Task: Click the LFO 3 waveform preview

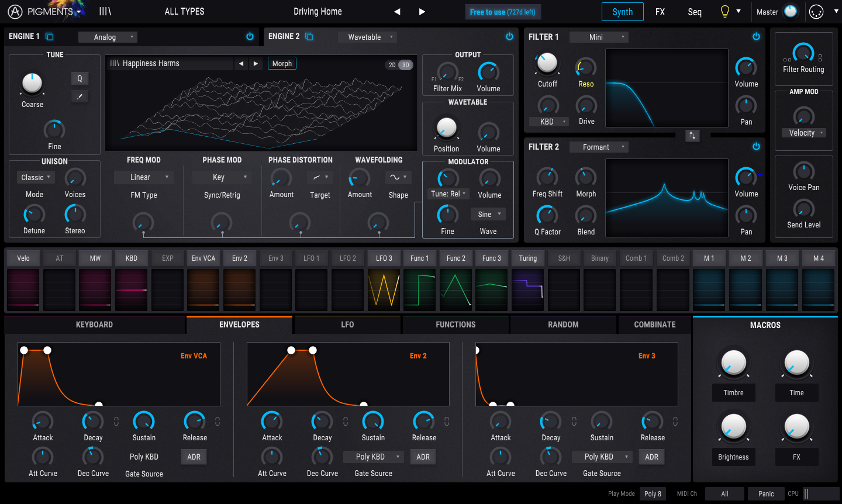Action: (x=384, y=289)
